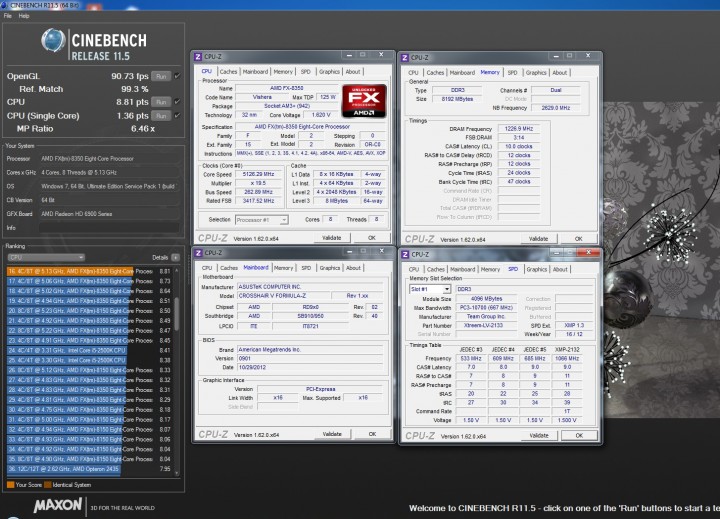Select ranking row 24 Intel Core i5-2500K at 3.31 GHz

point(89,350)
